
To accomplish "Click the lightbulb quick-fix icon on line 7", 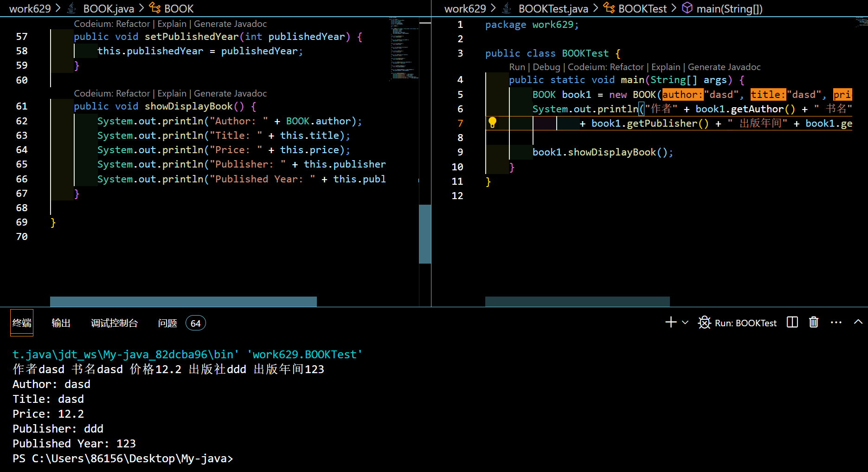I will pos(492,123).
